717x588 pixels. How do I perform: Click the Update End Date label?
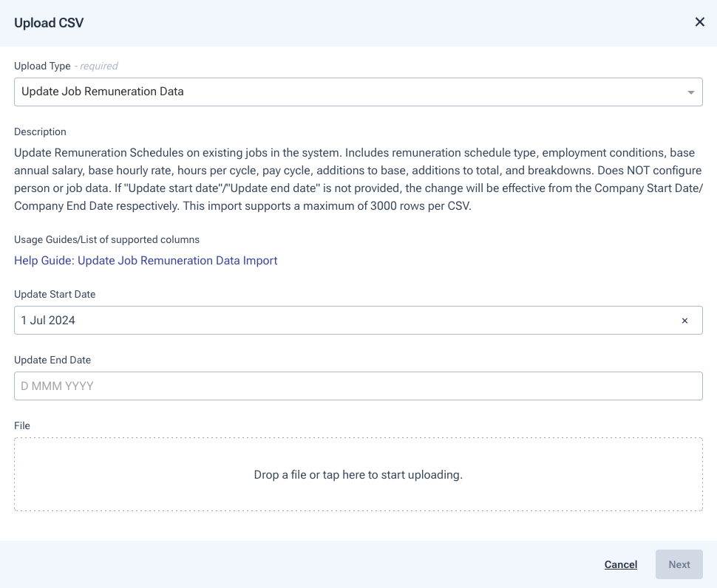pyautogui.click(x=52, y=360)
